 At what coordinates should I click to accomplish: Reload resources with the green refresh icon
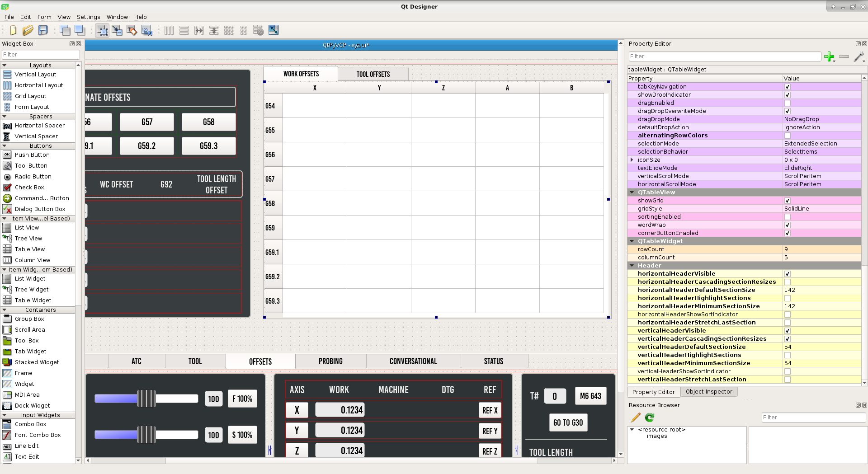tap(650, 418)
